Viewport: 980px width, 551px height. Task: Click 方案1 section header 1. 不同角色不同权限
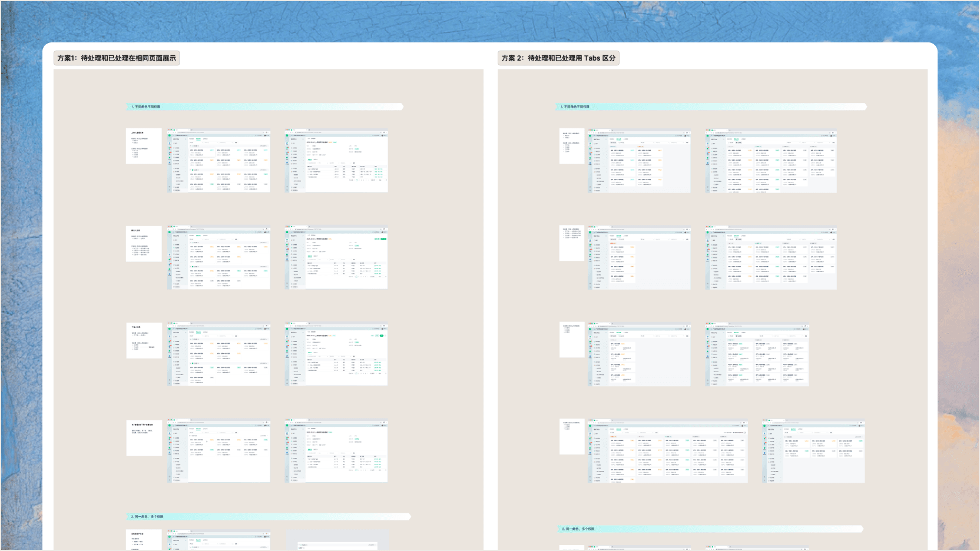click(x=265, y=107)
